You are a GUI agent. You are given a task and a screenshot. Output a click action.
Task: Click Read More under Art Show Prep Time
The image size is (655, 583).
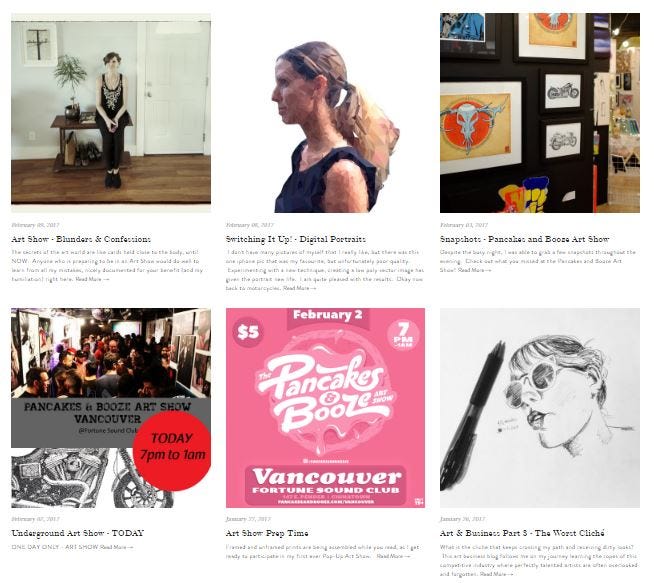[x=393, y=556]
